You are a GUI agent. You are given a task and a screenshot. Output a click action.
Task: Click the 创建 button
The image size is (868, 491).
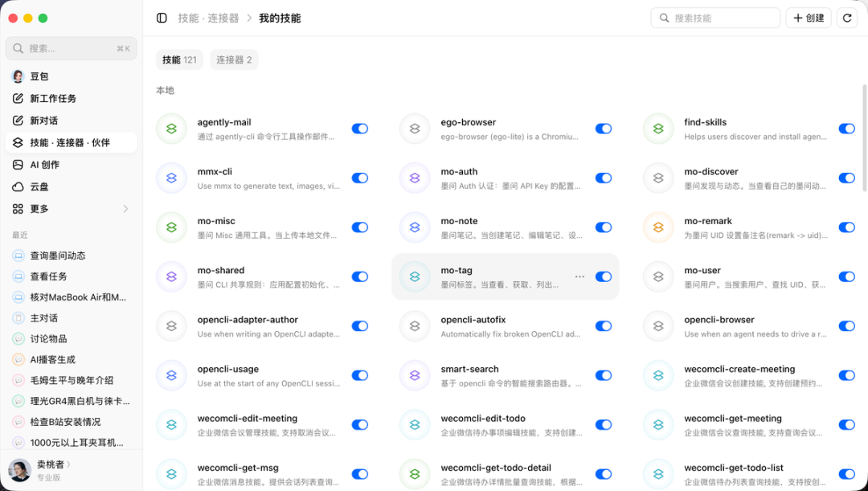[x=809, y=18]
